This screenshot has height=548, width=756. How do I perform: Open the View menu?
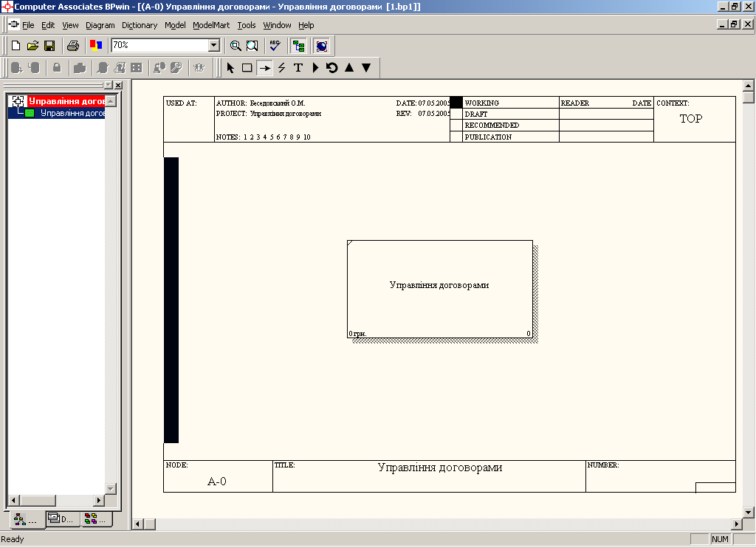pyautogui.click(x=70, y=25)
